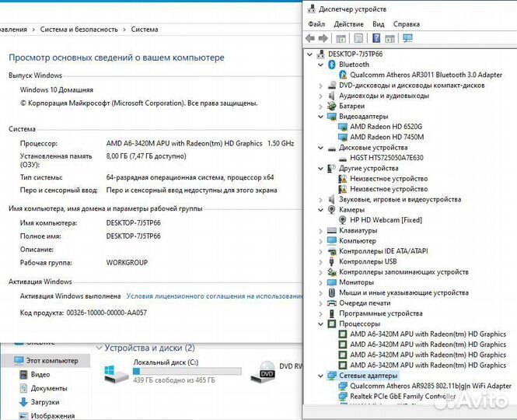Click the Back arrow in Device Manager toolbar

310,39
